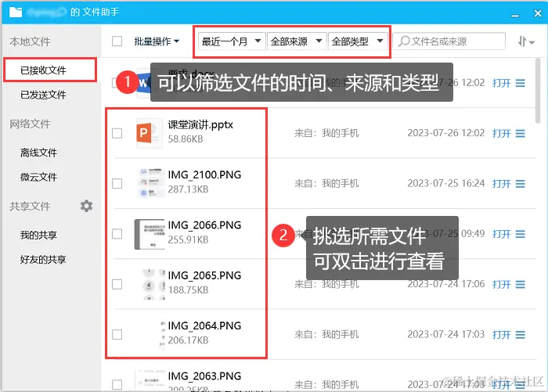The width and height of the screenshot is (548, 392).
Task: Check the box for IMG_2065.PNG
Action: (117, 284)
